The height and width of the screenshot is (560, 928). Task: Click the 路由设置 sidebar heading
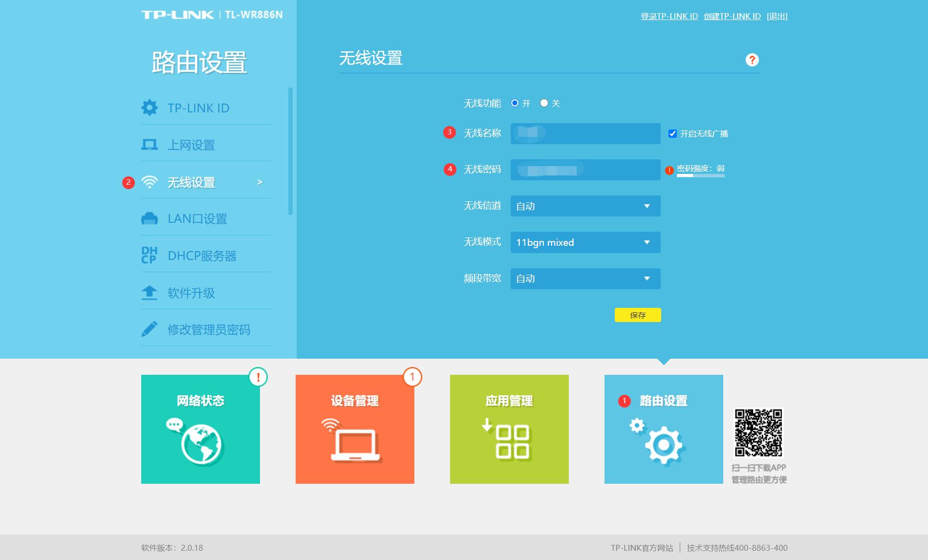[199, 63]
